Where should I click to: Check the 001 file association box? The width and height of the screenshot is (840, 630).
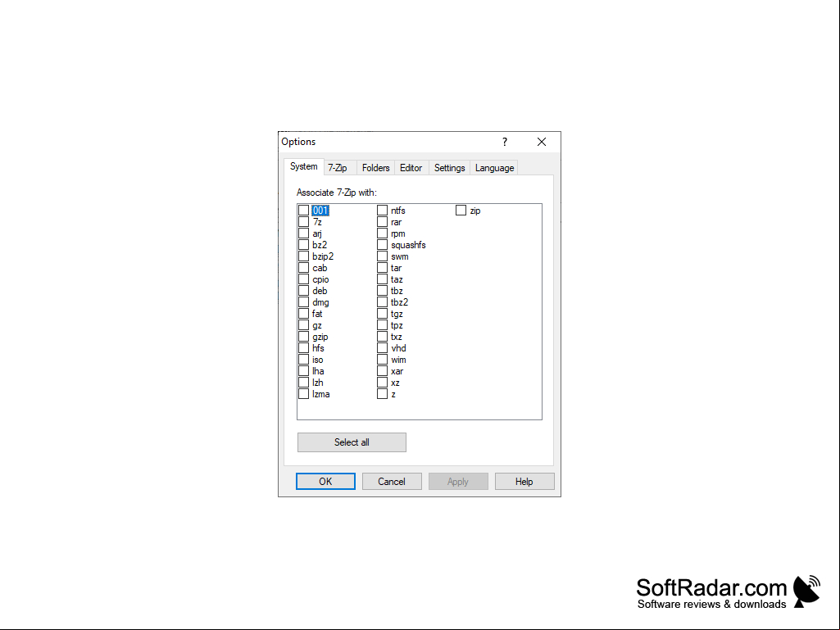[304, 211]
